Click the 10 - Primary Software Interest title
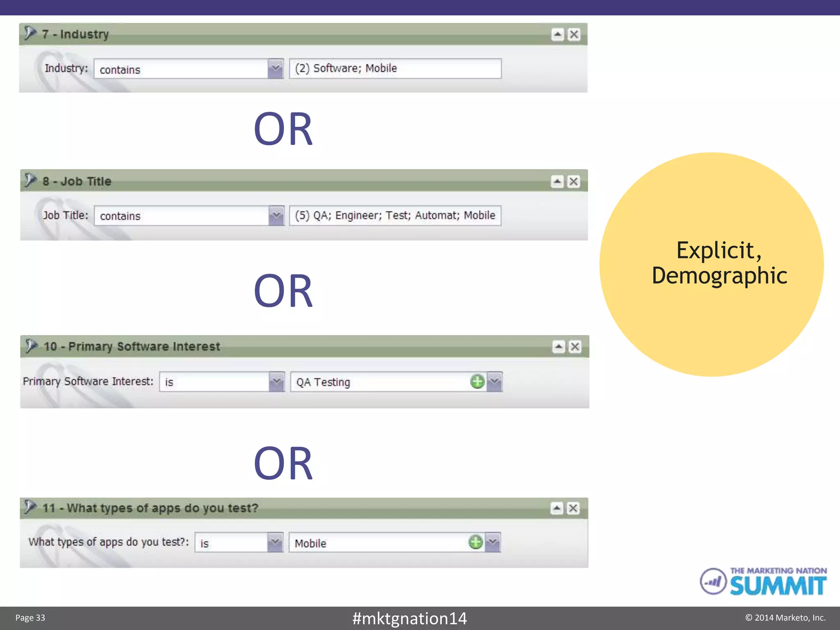 point(132,347)
